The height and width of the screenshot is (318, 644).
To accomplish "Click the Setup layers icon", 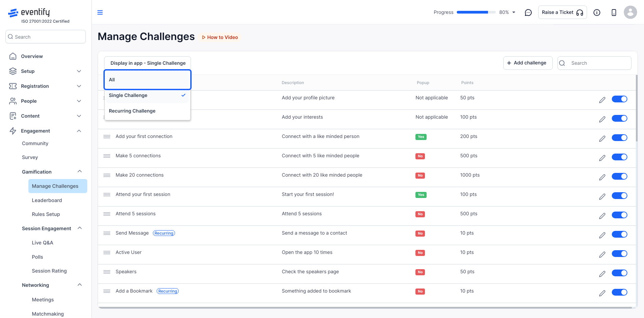I will [13, 71].
